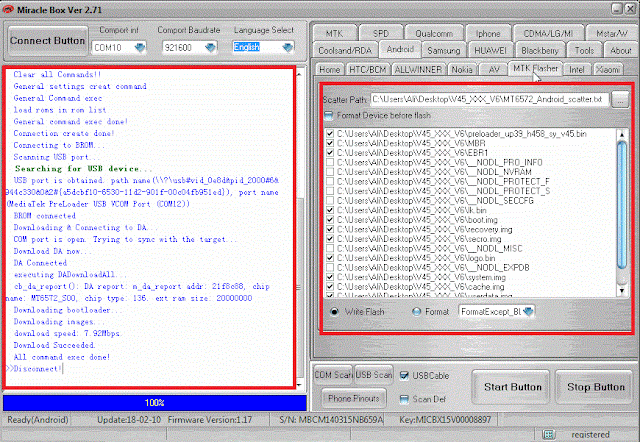Click the file list scroll down arrow
Screen dimensions: 640x442
622,291
